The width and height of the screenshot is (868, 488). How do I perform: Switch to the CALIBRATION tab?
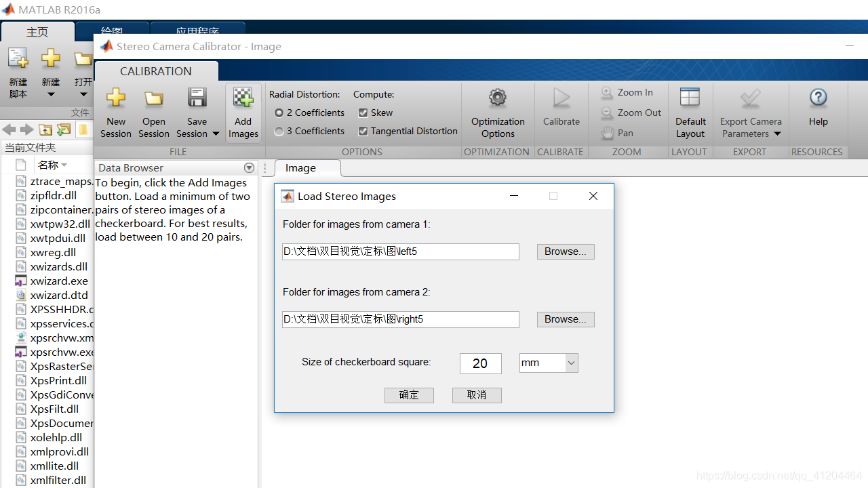tap(156, 71)
